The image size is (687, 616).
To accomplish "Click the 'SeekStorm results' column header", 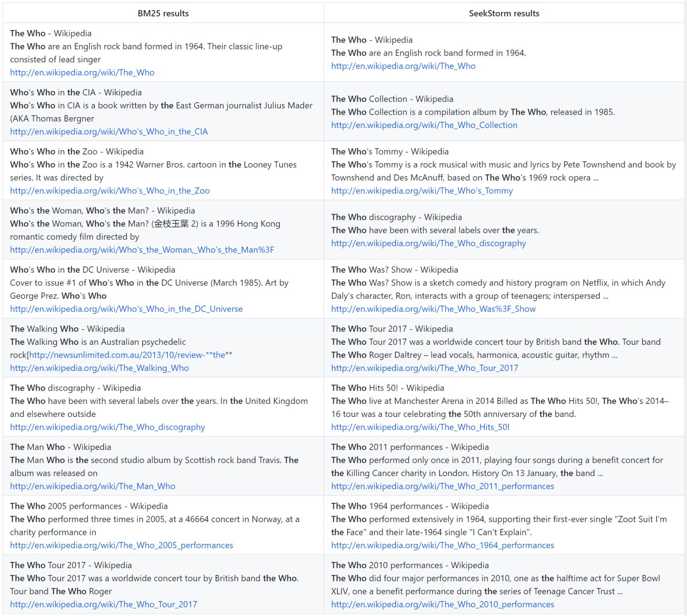I will [504, 13].
